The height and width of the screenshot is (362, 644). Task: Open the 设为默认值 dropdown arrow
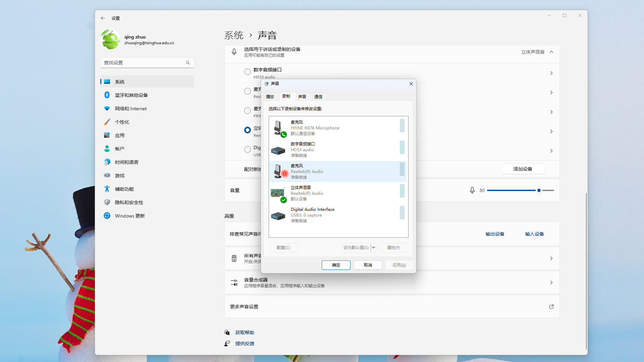373,248
